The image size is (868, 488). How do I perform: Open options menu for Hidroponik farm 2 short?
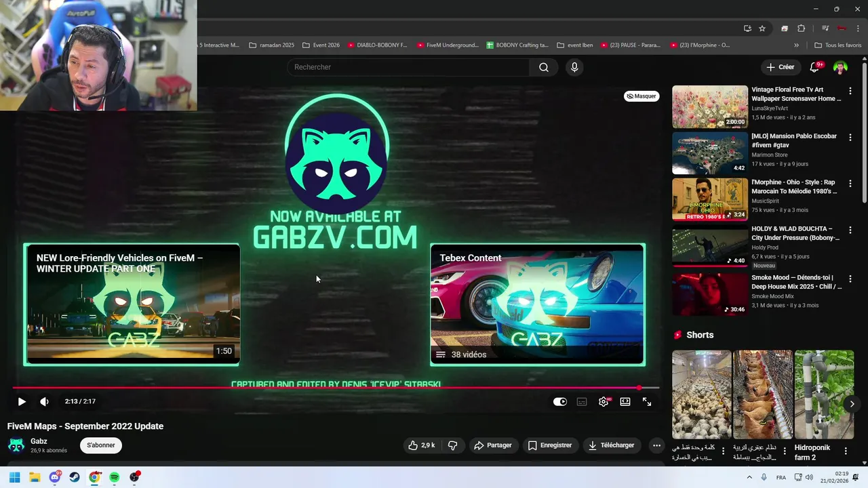coord(846,451)
